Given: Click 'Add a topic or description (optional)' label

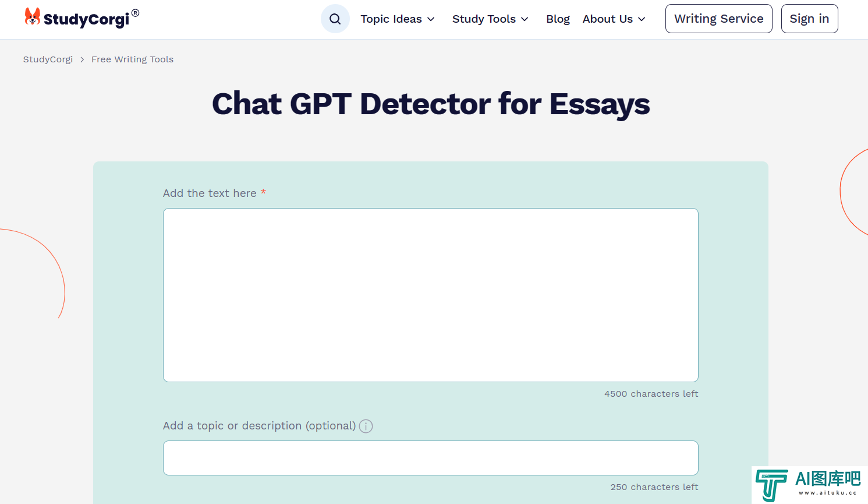Looking at the screenshot, I should tap(259, 426).
